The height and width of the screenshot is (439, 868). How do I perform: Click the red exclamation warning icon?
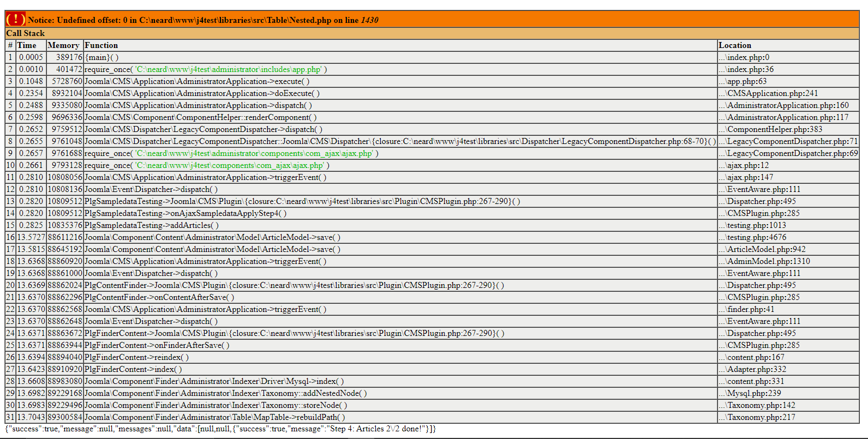coord(15,19)
